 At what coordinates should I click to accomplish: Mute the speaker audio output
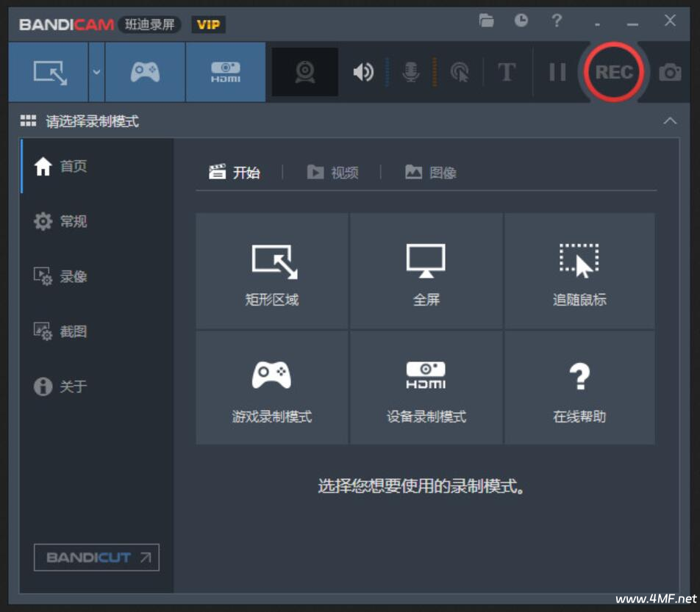click(362, 72)
